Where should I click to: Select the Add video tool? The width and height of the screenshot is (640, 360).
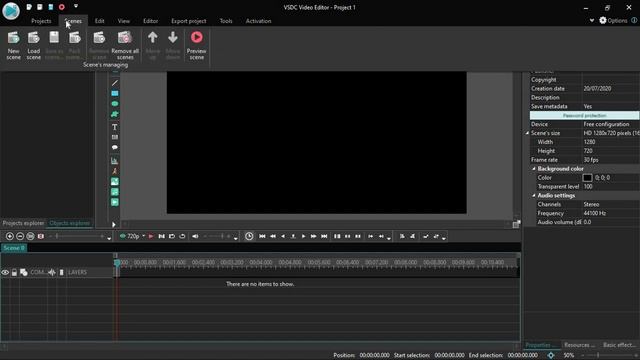click(x=115, y=202)
